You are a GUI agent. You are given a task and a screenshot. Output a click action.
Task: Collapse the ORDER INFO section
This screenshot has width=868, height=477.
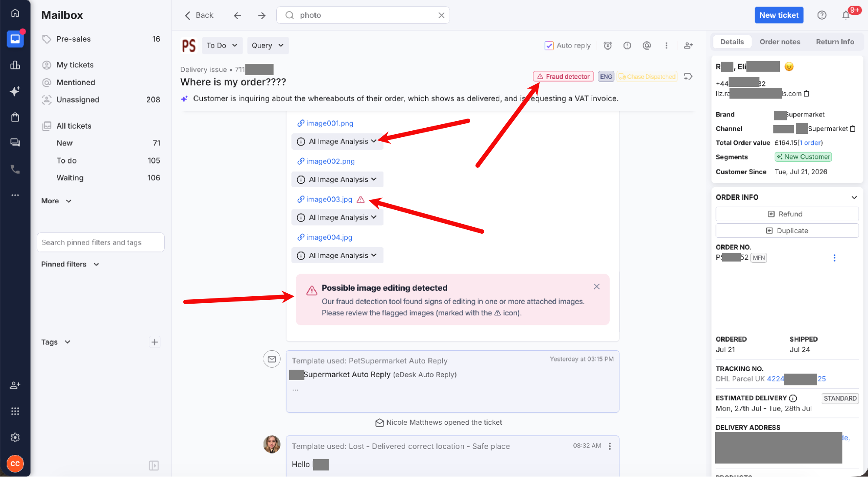pos(854,198)
